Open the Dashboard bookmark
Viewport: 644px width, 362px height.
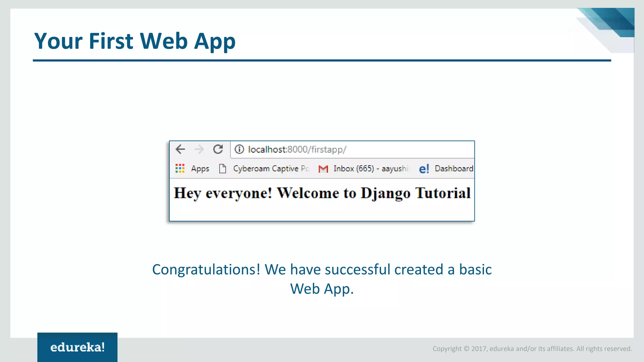(454, 169)
